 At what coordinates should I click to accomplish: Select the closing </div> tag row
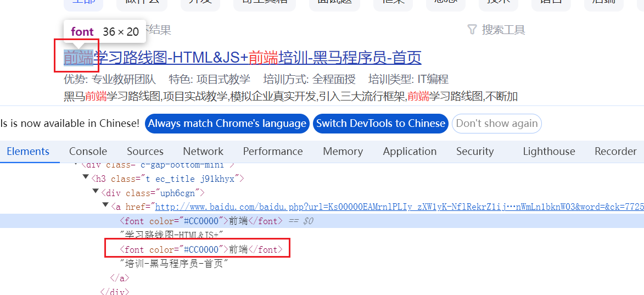[x=115, y=291]
